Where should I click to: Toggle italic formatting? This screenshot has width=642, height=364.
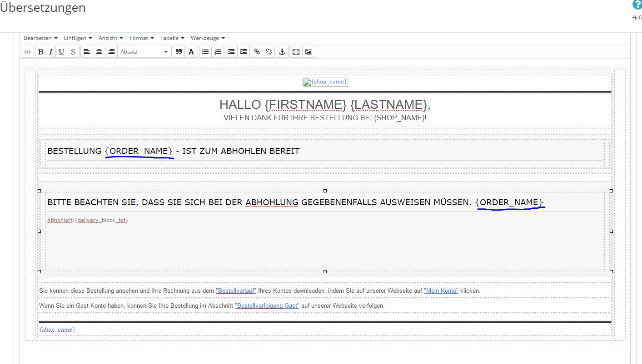(x=51, y=52)
